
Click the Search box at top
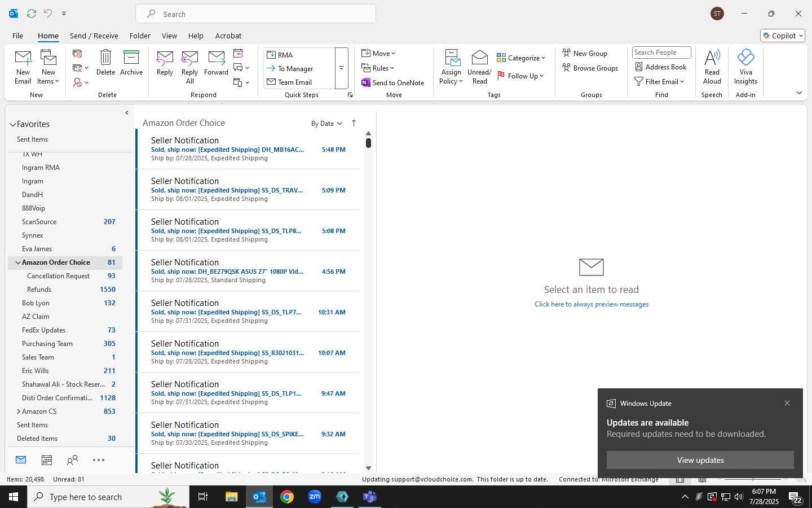point(255,14)
